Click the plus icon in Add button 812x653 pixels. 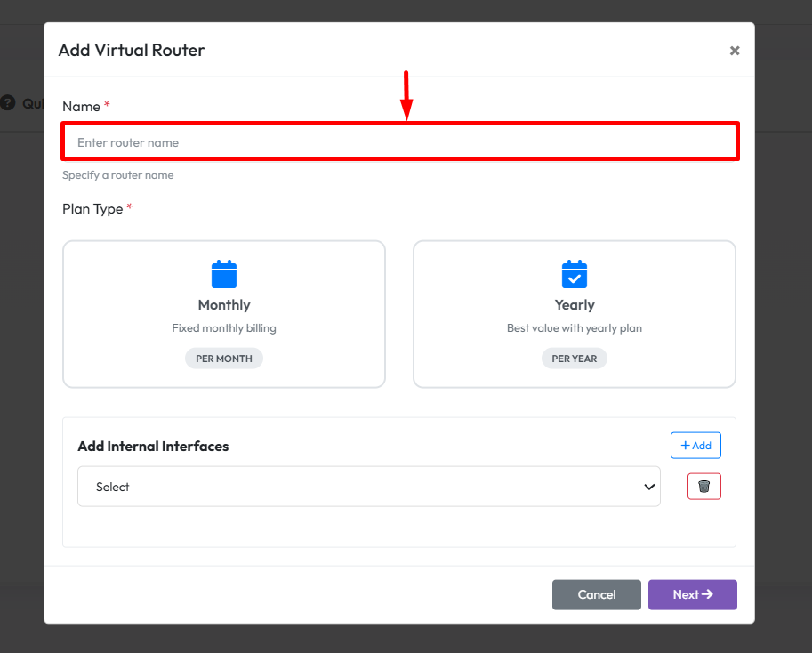pos(685,446)
